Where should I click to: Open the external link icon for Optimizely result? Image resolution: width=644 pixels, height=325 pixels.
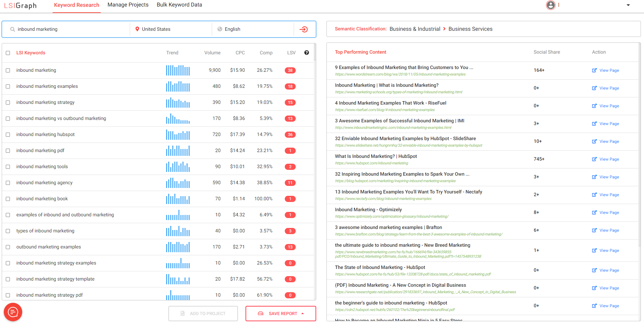(594, 213)
